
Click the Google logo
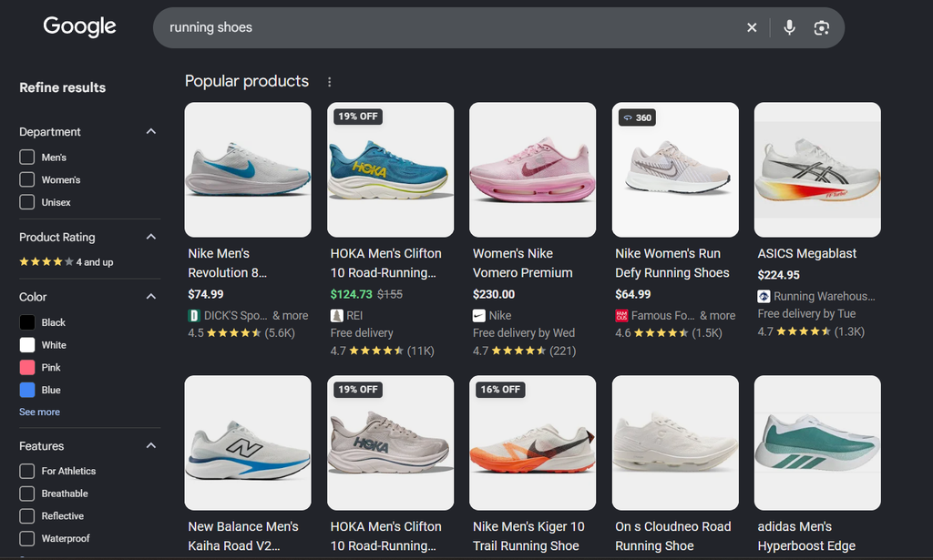[80, 26]
